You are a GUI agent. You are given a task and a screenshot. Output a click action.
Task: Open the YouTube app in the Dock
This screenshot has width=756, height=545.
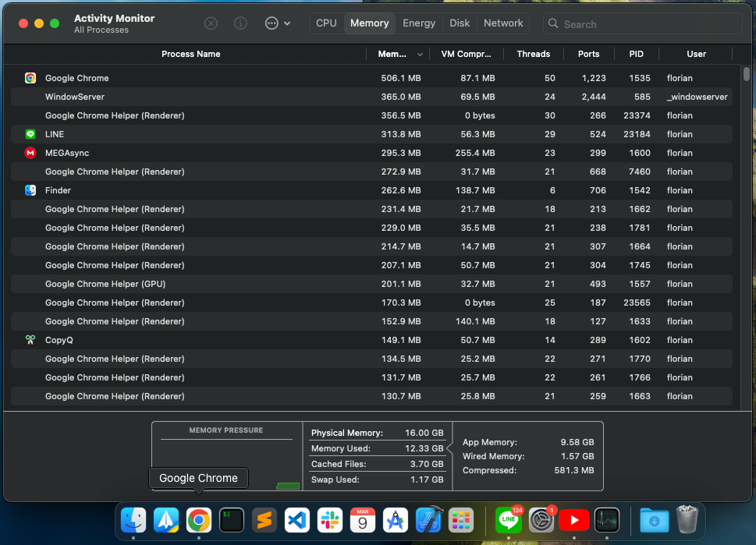pyautogui.click(x=574, y=519)
